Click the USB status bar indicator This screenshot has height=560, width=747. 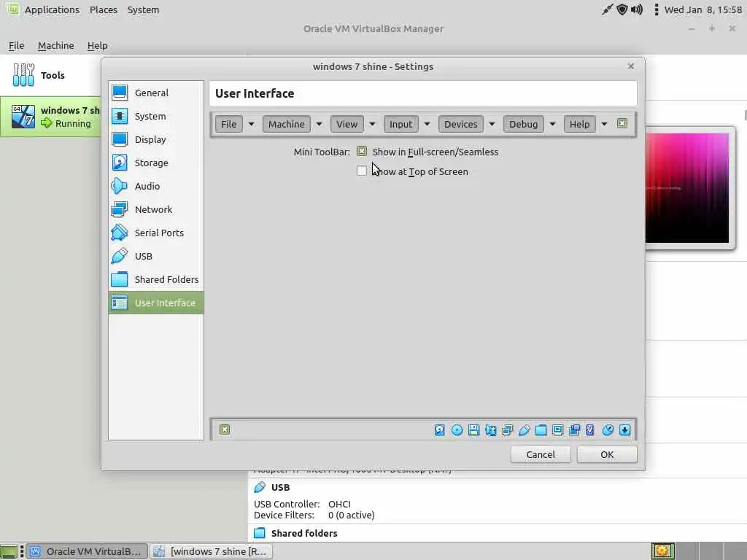click(x=524, y=430)
